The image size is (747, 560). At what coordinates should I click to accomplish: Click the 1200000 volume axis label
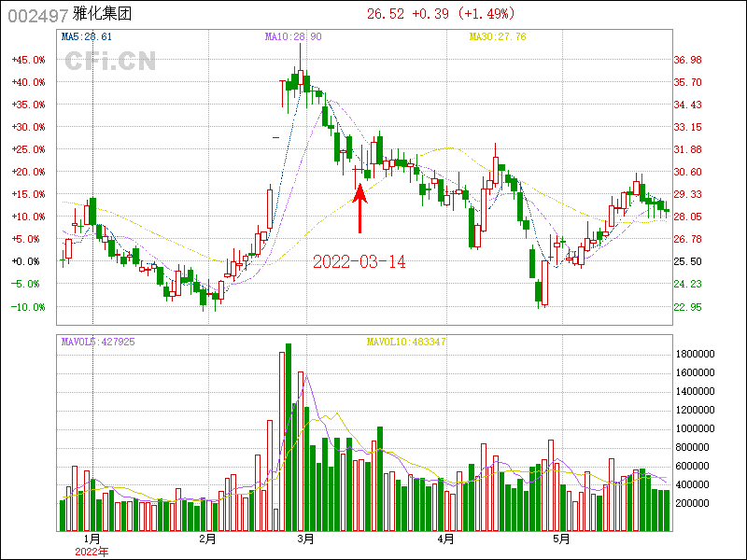[695, 410]
